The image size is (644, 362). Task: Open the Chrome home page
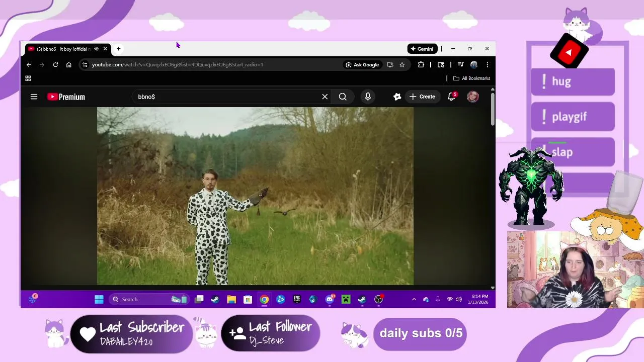68,64
